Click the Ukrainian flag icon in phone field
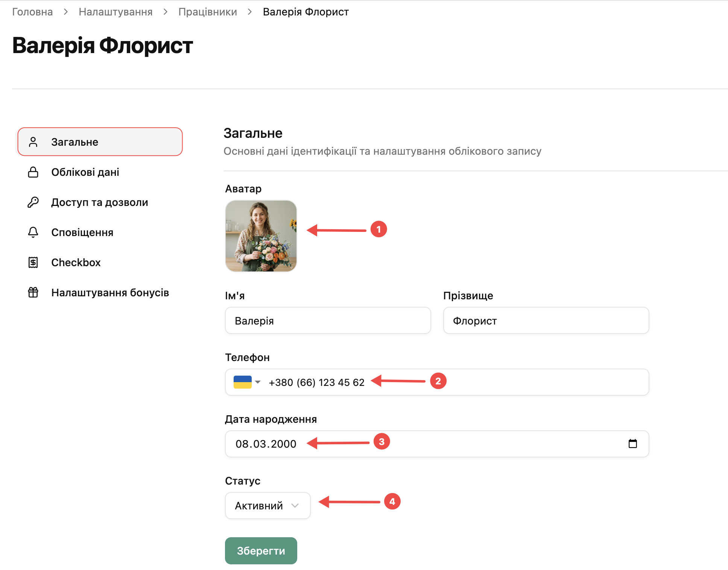The height and width of the screenshot is (570, 728). (x=243, y=382)
